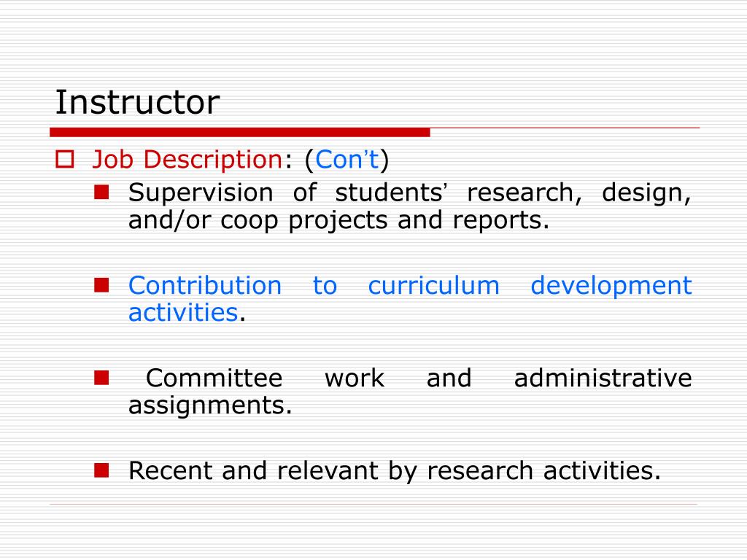The height and width of the screenshot is (560, 747).
Task: Click the word Supervision in first bullet
Action: pyautogui.click(x=201, y=192)
